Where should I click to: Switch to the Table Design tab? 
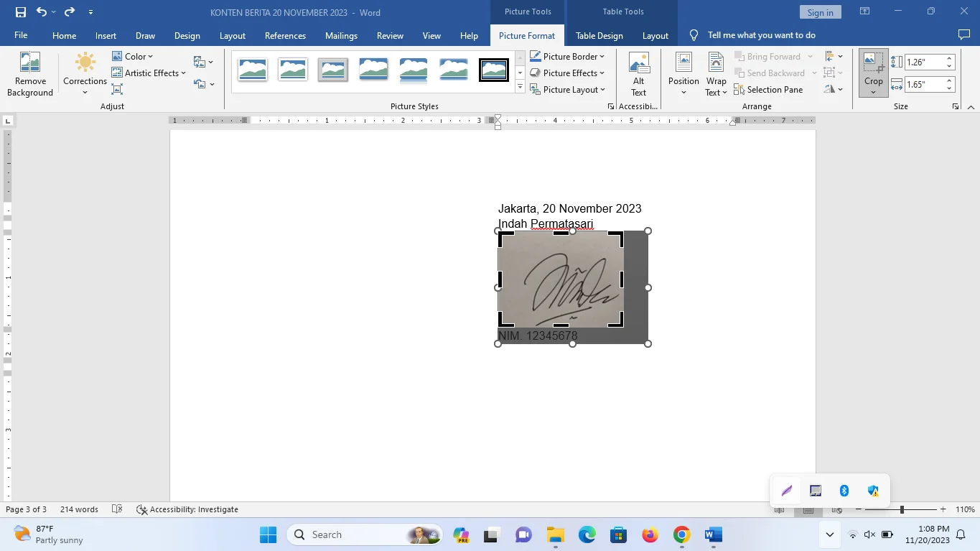tap(599, 35)
